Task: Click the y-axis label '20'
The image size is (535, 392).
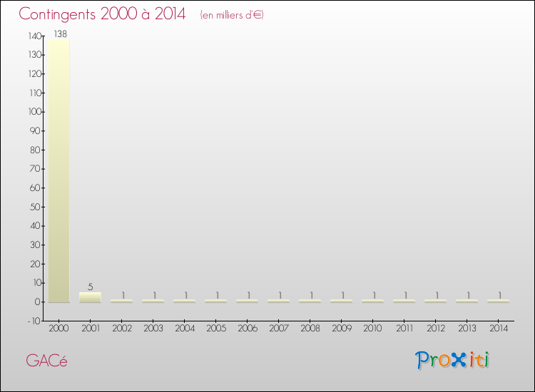Action: point(36,264)
